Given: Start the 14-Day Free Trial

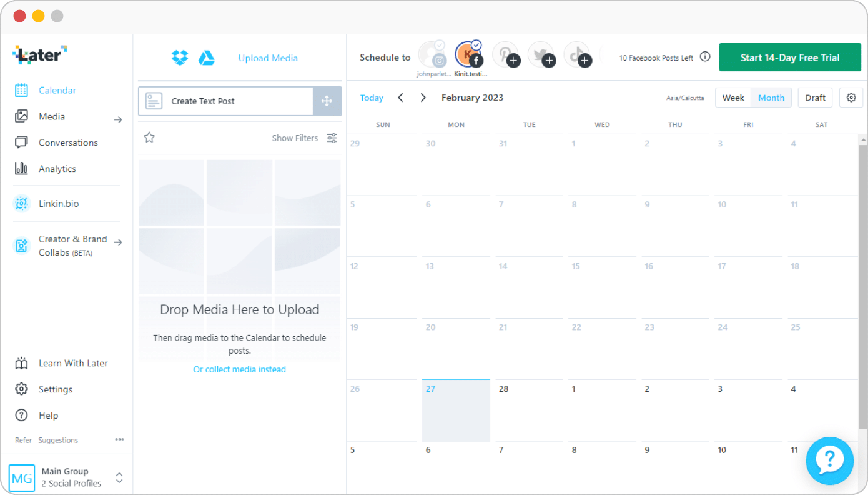Looking at the screenshot, I should 789,57.
